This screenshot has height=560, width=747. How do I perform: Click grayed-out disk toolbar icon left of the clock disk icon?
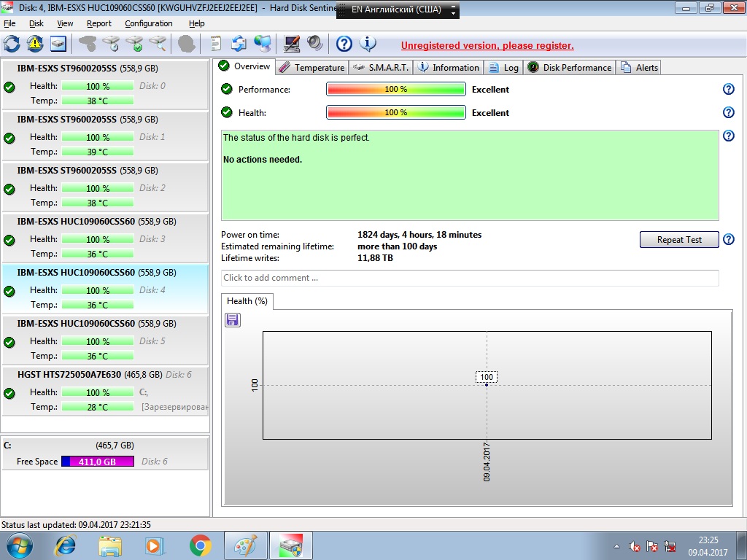pos(88,44)
